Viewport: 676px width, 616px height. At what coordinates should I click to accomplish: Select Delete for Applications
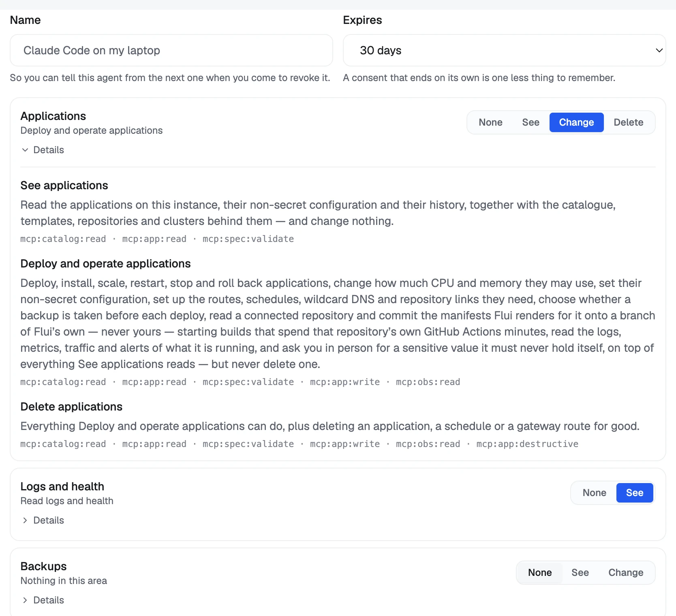click(628, 122)
